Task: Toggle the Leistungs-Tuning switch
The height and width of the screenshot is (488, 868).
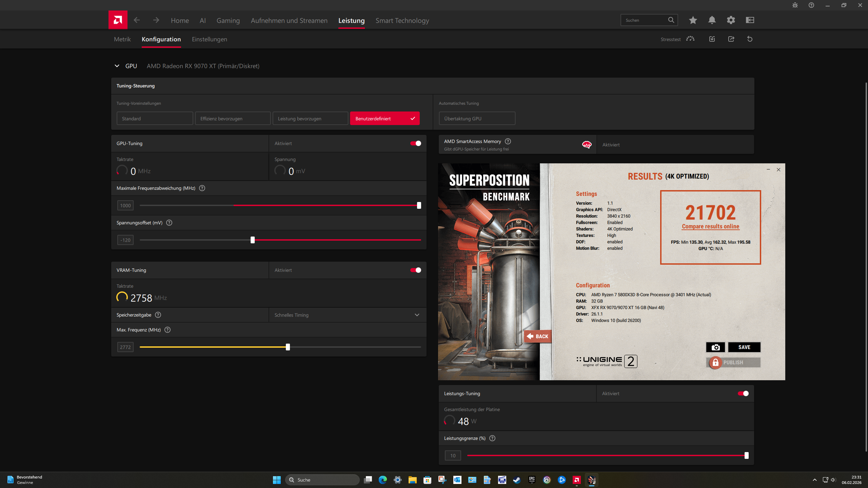Action: click(743, 393)
